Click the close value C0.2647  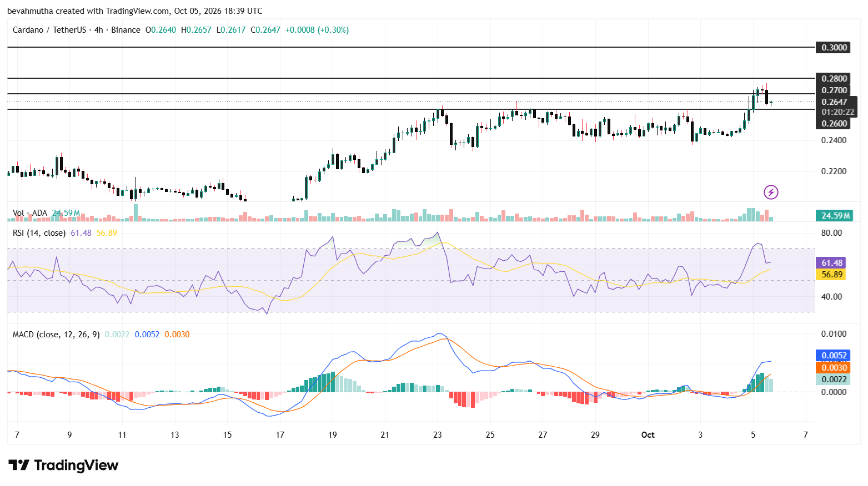point(265,30)
